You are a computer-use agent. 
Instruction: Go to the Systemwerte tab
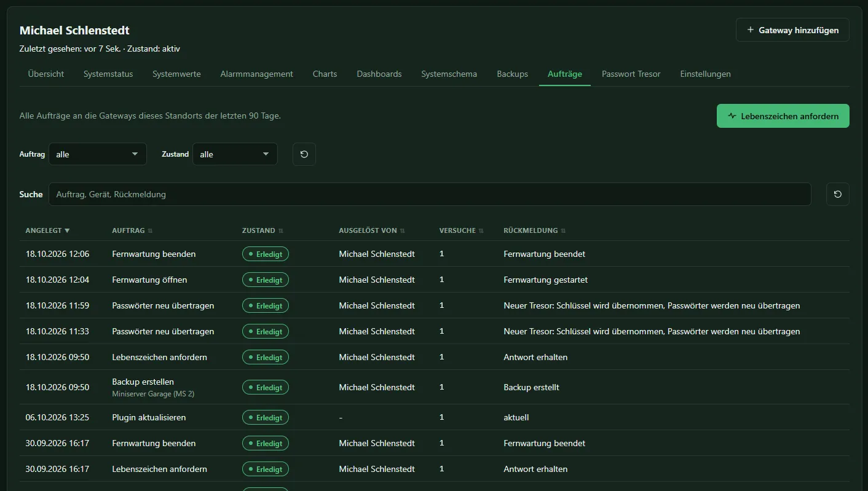click(x=176, y=74)
